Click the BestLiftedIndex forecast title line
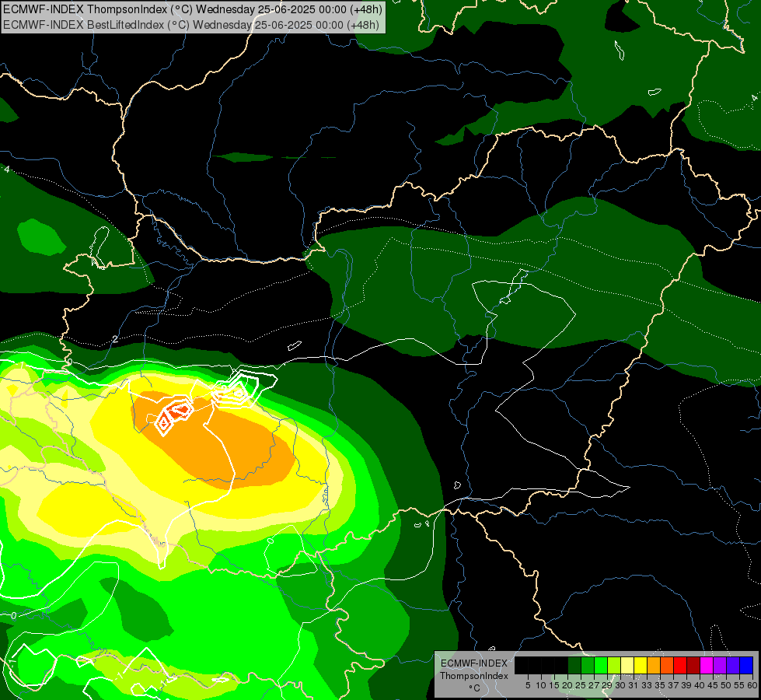 click(x=191, y=24)
